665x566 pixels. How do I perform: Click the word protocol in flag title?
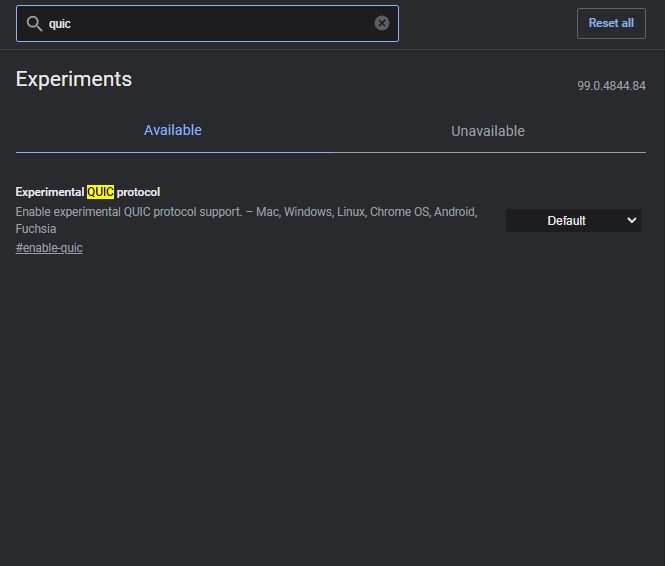pos(138,192)
